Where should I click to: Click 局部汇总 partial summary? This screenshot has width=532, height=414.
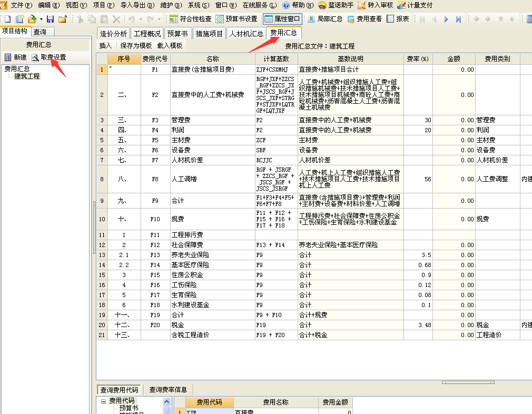(325, 19)
